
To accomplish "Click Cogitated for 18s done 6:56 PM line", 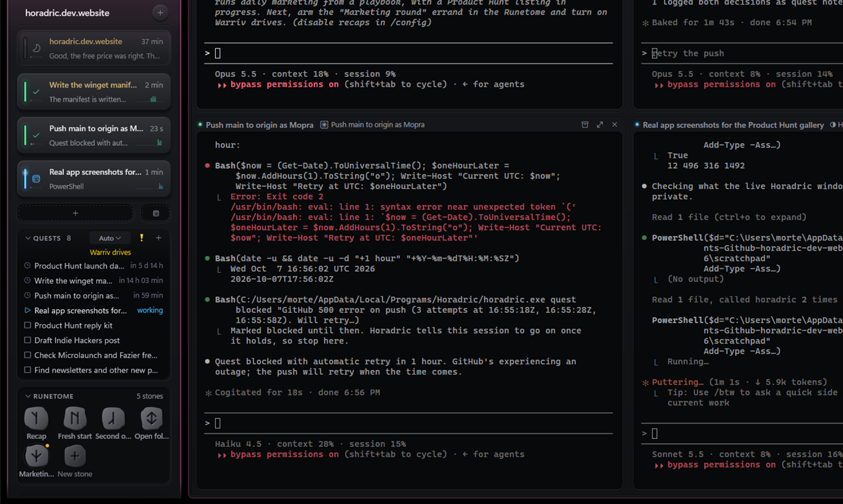I will click(293, 393).
